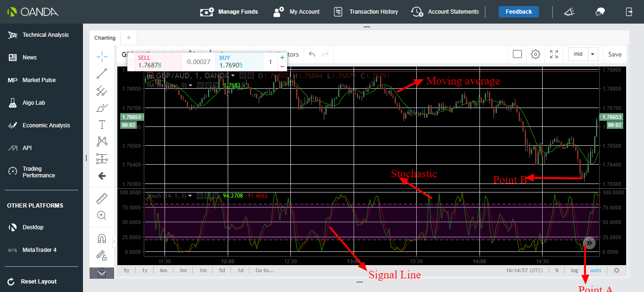
Task: Click the select layout square icon
Action: [x=517, y=54]
